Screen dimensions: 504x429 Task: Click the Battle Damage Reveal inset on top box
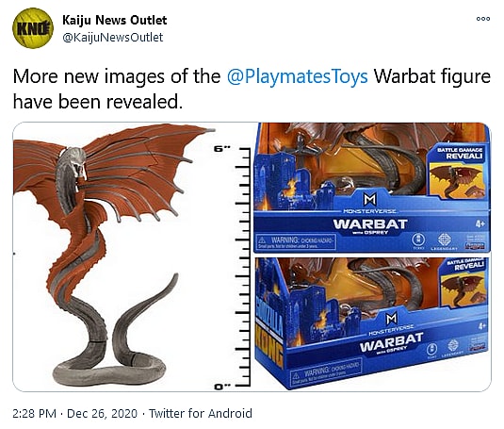458,171
